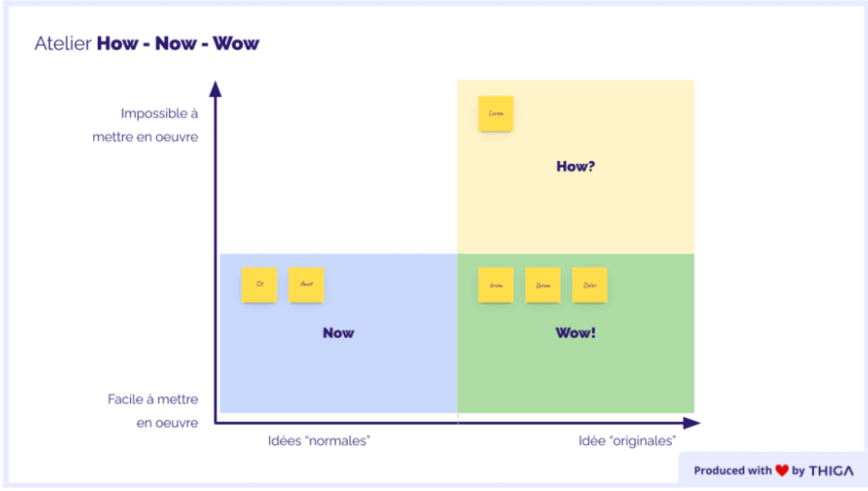Click the "How?" quadrant label
Screen dimensions: 868x491
(575, 166)
